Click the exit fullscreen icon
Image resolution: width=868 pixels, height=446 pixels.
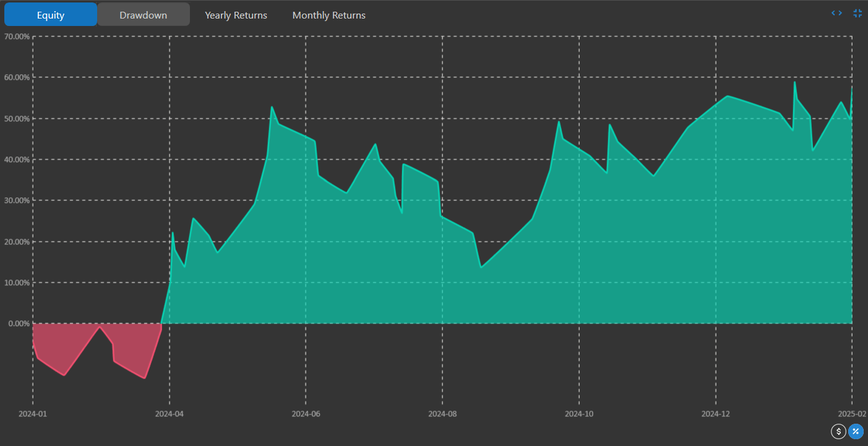pos(857,13)
